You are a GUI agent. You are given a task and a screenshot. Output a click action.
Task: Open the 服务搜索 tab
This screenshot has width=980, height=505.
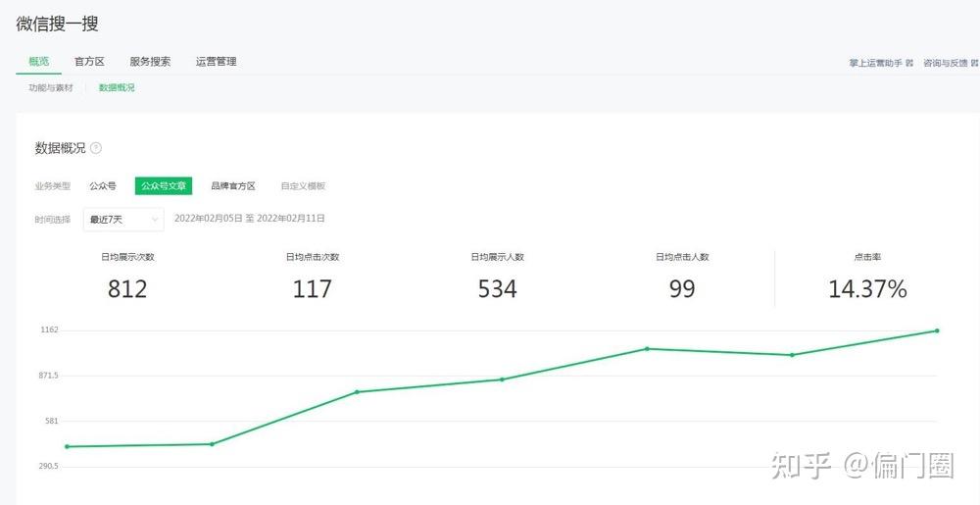coord(150,61)
